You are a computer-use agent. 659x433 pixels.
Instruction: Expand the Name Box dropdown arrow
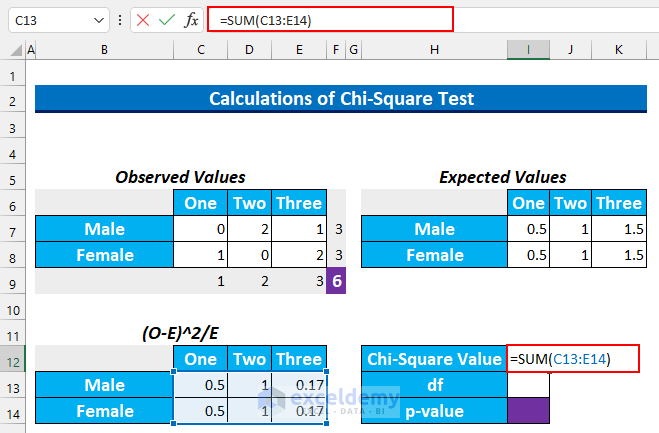coord(97,20)
